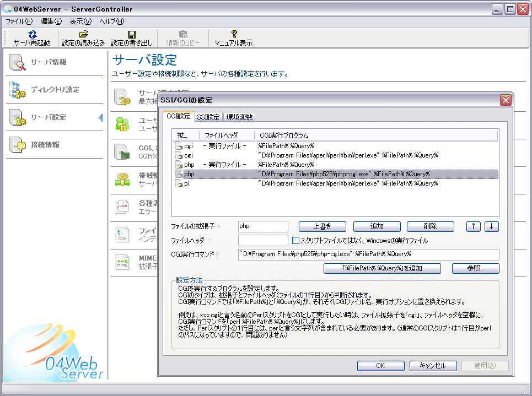Move entry up with ↑ button
The height and width of the screenshot is (396, 532).
pyautogui.click(x=474, y=226)
